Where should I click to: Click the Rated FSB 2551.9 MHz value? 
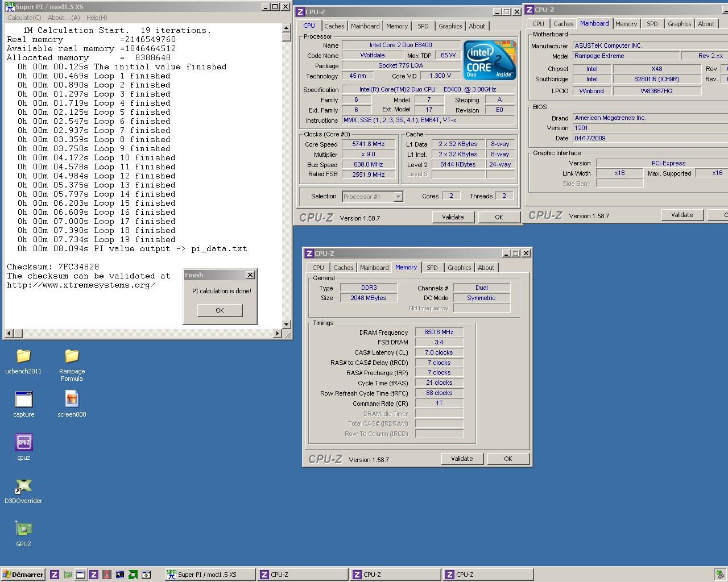coord(369,175)
